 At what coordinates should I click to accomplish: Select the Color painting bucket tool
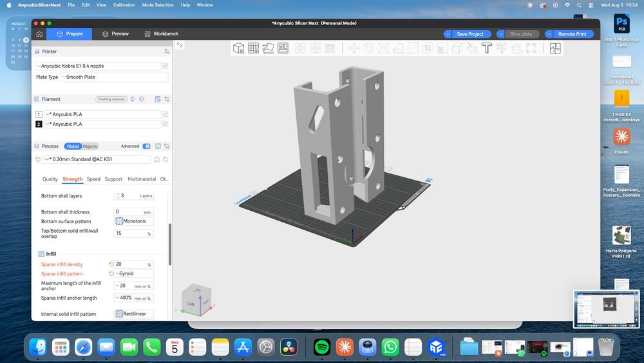(x=472, y=48)
